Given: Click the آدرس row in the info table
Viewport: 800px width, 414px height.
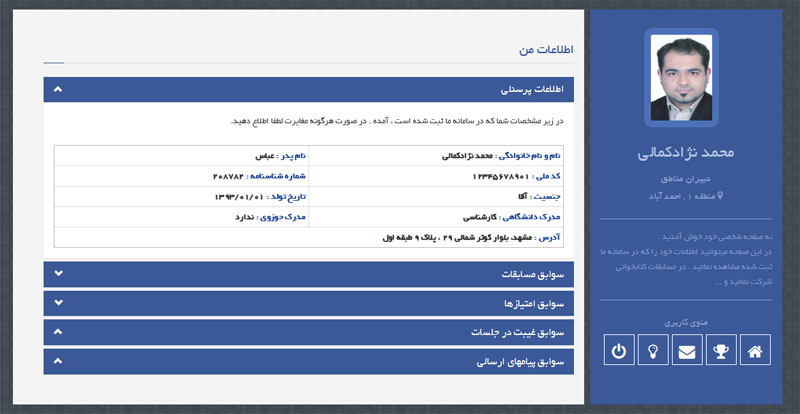Looking at the screenshot, I should (470, 238).
